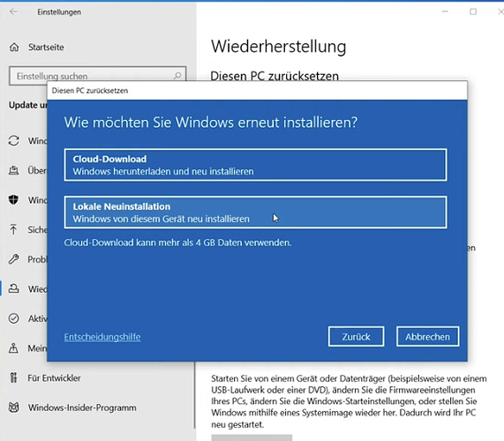Screen dimensions: 504x441
Task: Choose the Cloud-Download option
Action: point(255,165)
